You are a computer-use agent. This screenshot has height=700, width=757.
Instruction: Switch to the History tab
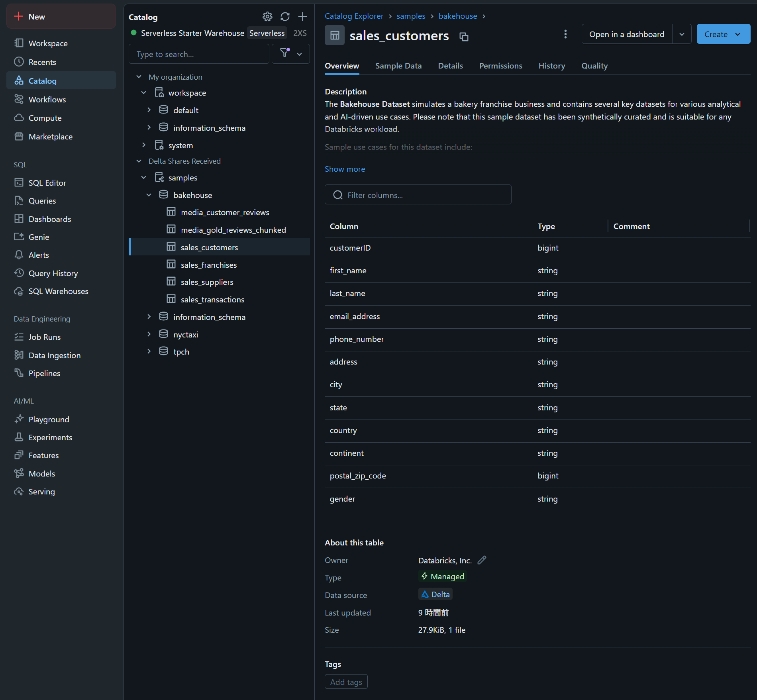pos(551,66)
